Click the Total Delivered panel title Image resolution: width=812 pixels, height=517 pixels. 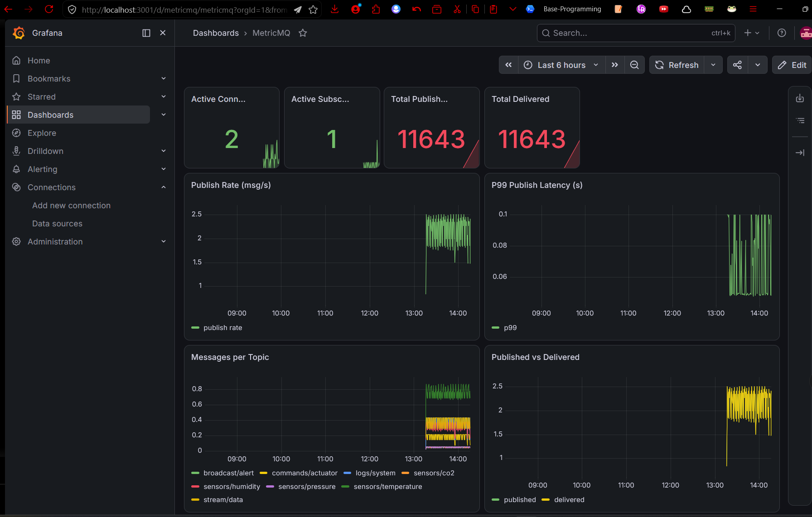[x=520, y=99]
